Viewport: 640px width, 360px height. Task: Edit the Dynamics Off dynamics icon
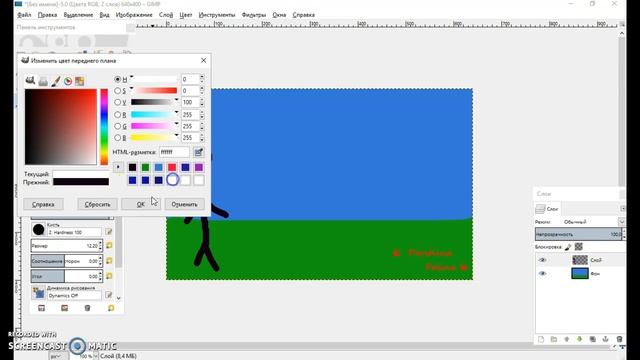point(109,295)
